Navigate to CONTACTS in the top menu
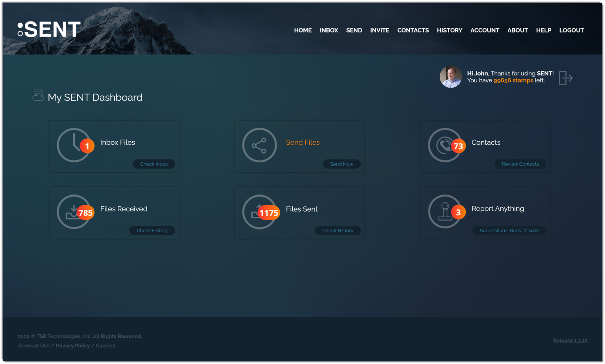 coord(413,30)
